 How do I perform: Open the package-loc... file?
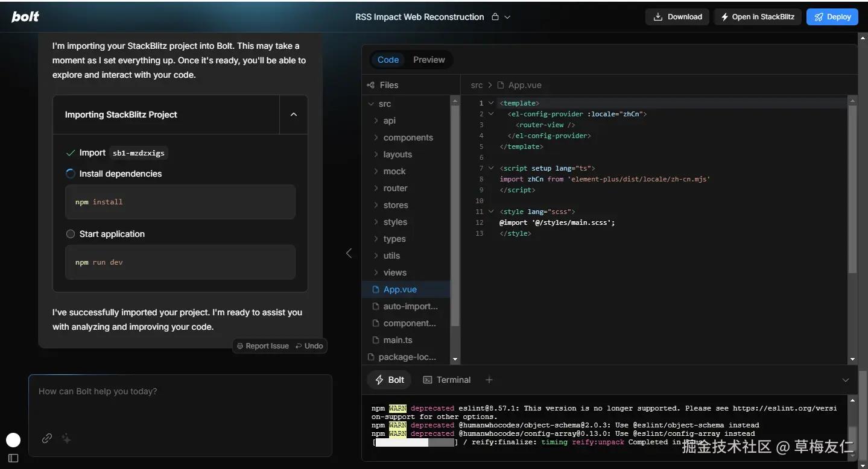coord(407,357)
